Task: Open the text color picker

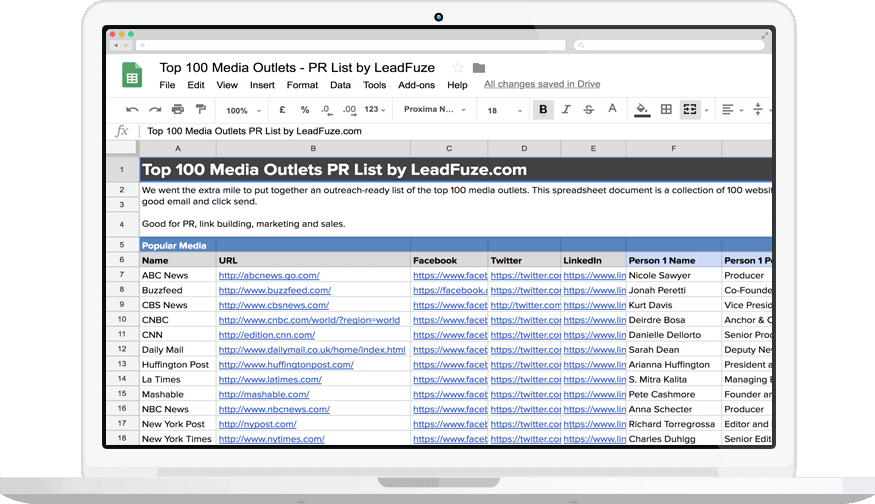Action: pos(612,109)
